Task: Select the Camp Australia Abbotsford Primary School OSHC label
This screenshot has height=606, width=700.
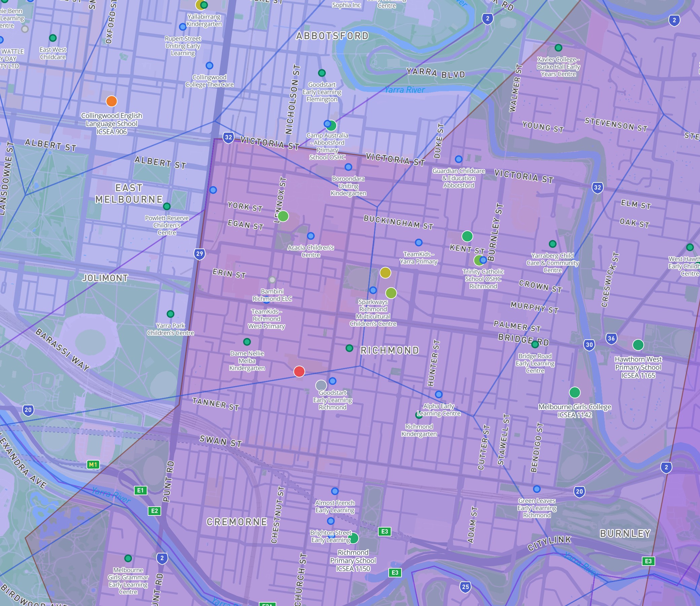Action: [x=327, y=146]
